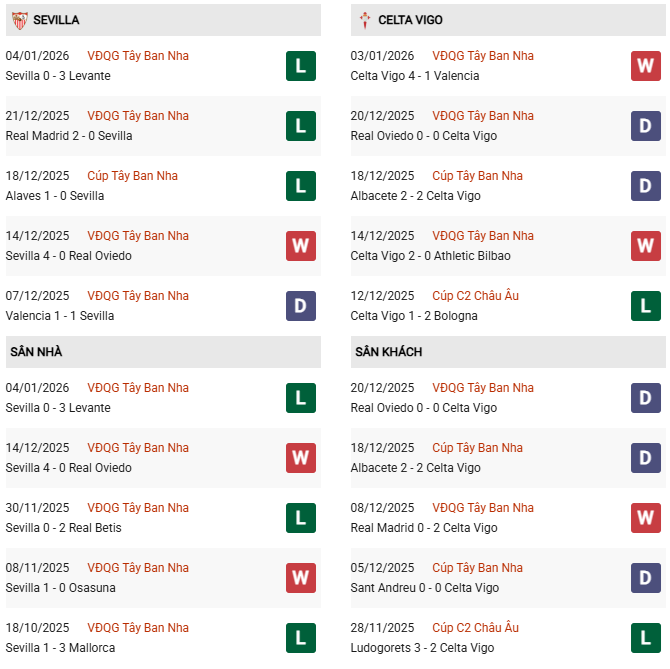
Task: Click the L badge for Real Madrid 2 - 0 Sevilla
Action: click(x=301, y=126)
